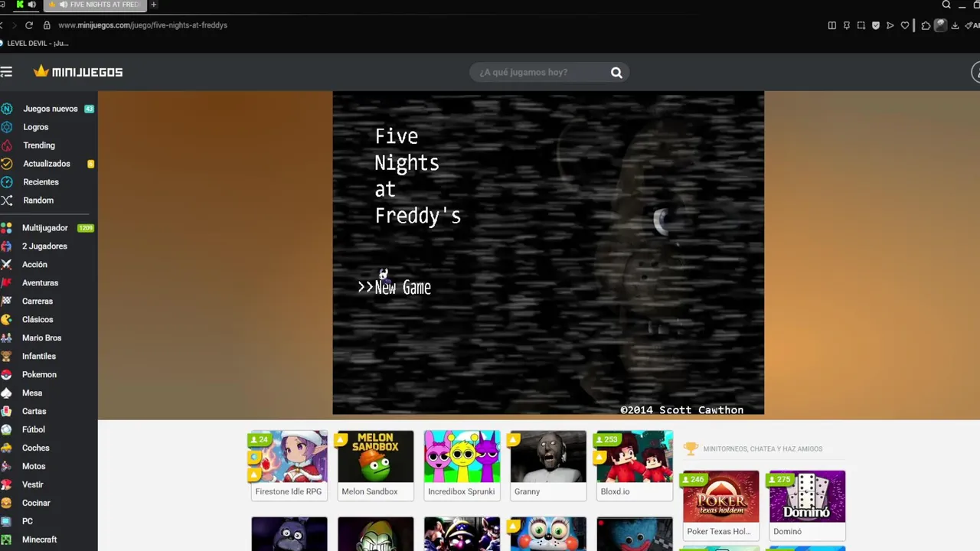
Task: Click the Mario Bros category icon
Action: tap(6, 338)
